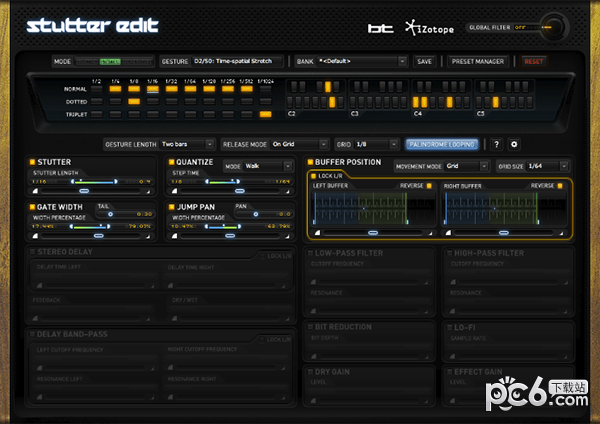
Task: Click the red Reset button
Action: pos(533,61)
